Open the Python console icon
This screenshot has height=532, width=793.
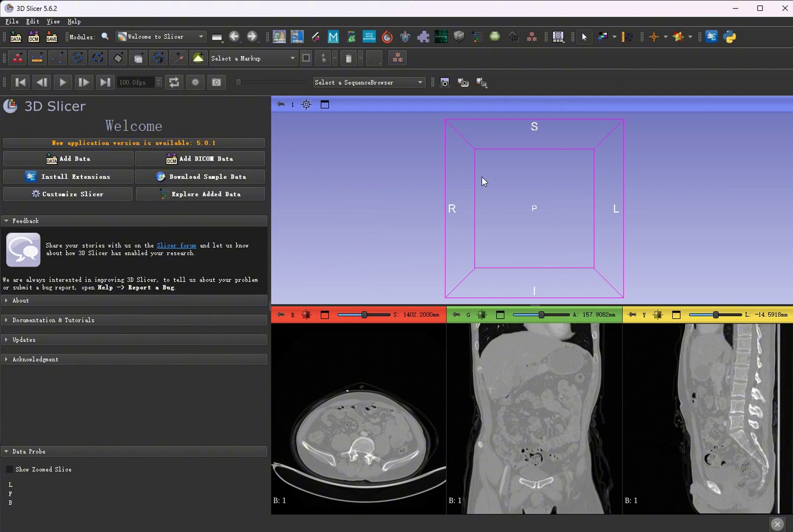(730, 36)
